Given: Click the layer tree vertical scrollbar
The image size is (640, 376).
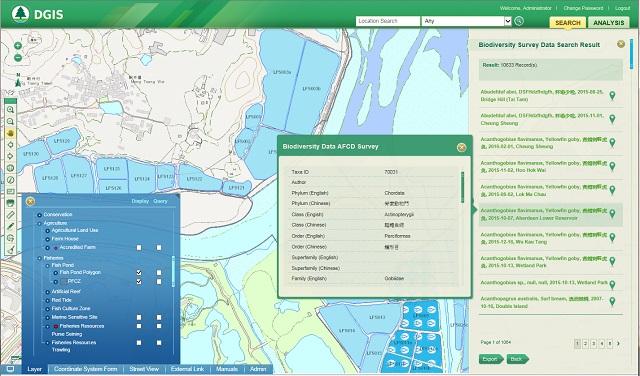Looking at the screenshot, I should pyautogui.click(x=173, y=271).
